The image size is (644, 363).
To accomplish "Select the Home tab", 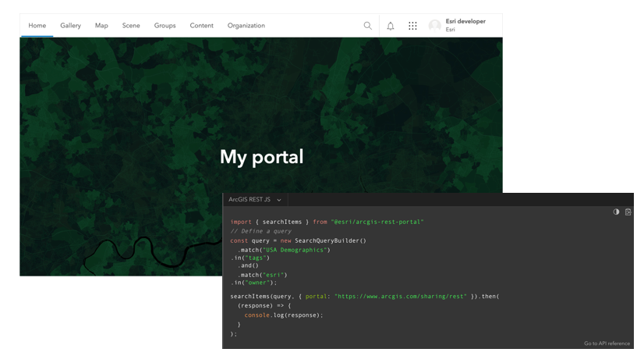I will click(37, 26).
